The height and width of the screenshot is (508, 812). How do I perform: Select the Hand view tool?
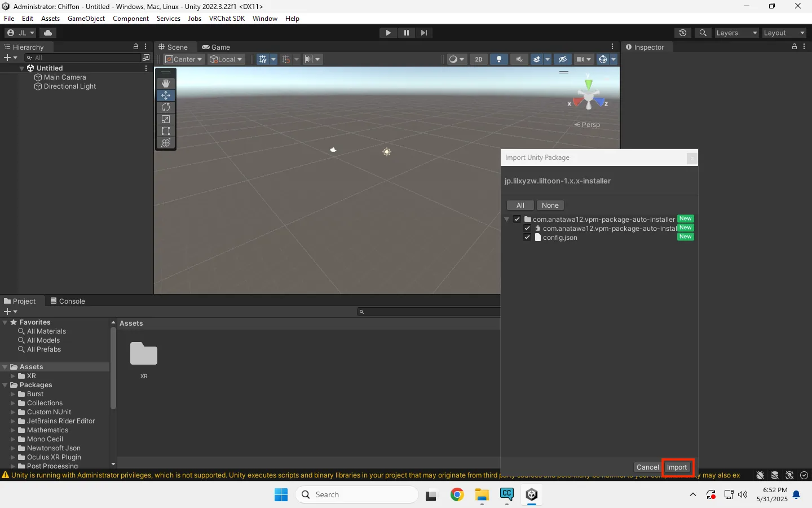(x=166, y=84)
